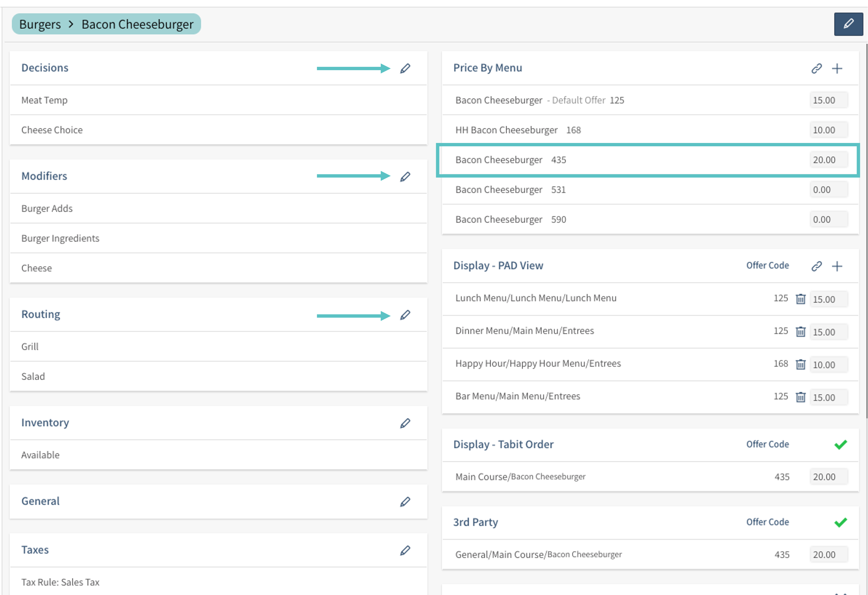Toggle the Display Tabit Order green checkmark
Viewport: 868px width, 595px height.
(840, 444)
